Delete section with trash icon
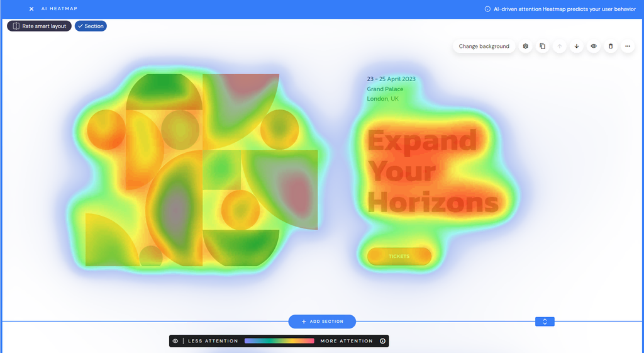 click(611, 46)
